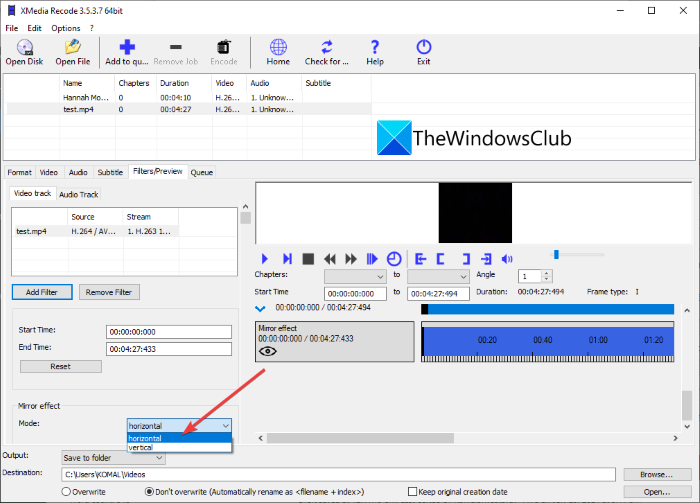Play the preview video
Image resolution: width=700 pixels, height=503 pixels.
264,259
